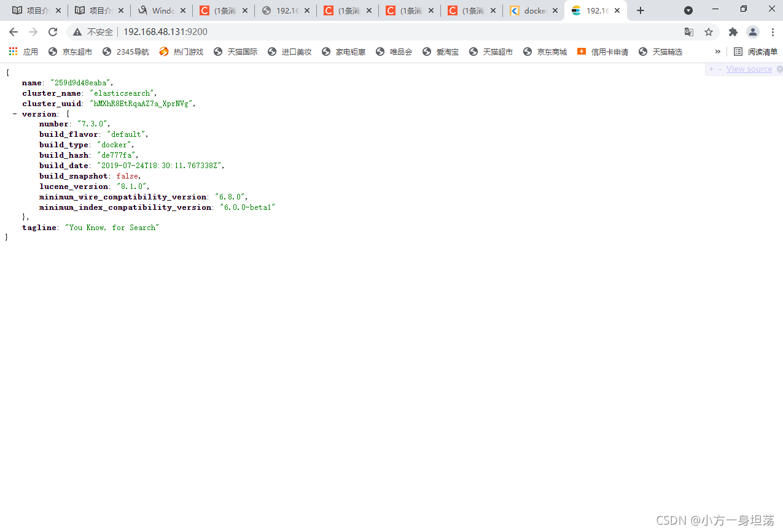This screenshot has height=532, width=783.
Task: Open a new tab with plus button
Action: click(641, 10)
